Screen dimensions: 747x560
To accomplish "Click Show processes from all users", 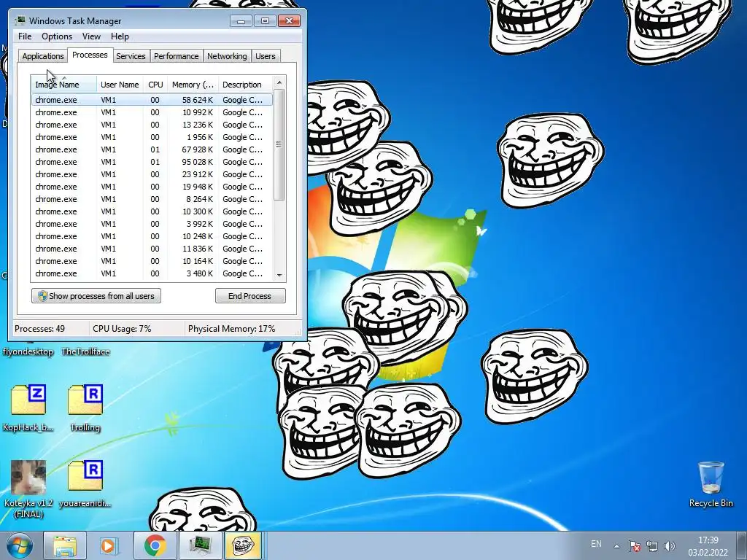I will [x=96, y=296].
